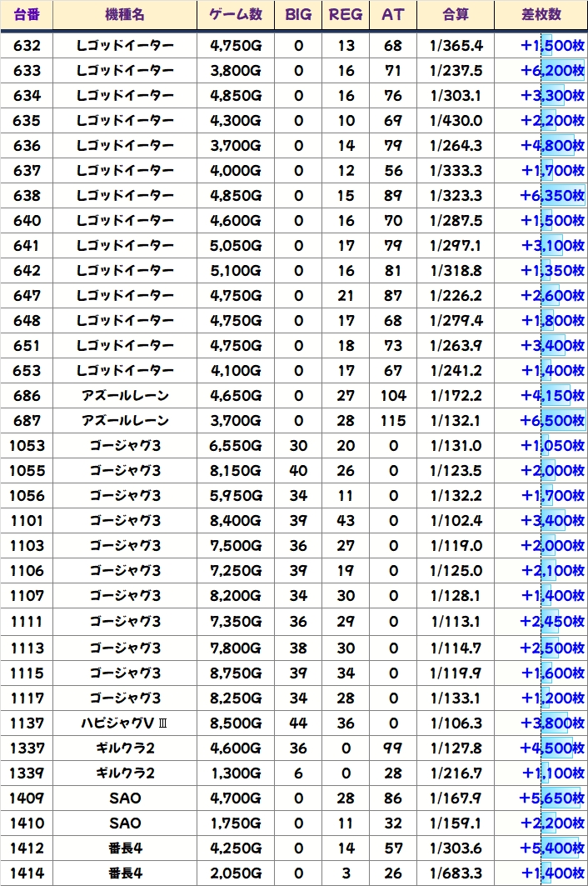Click the 1/365.4 rate cell

pos(456,45)
